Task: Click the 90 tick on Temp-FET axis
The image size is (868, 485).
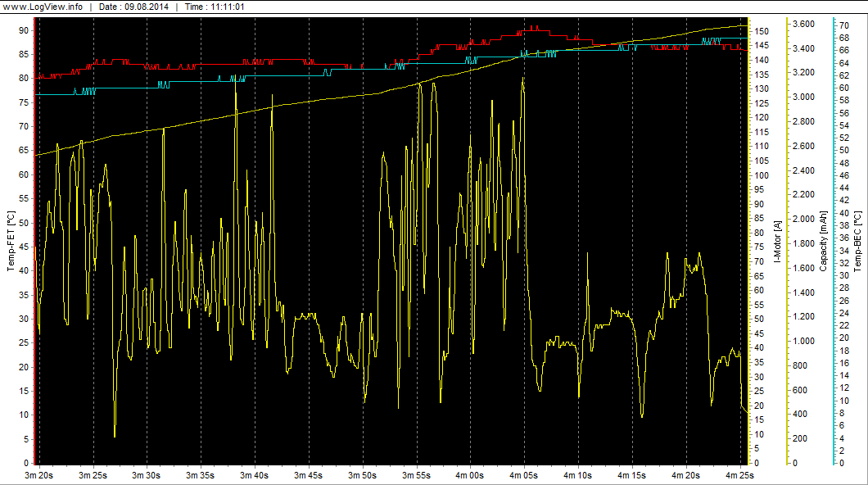Action: [x=24, y=30]
